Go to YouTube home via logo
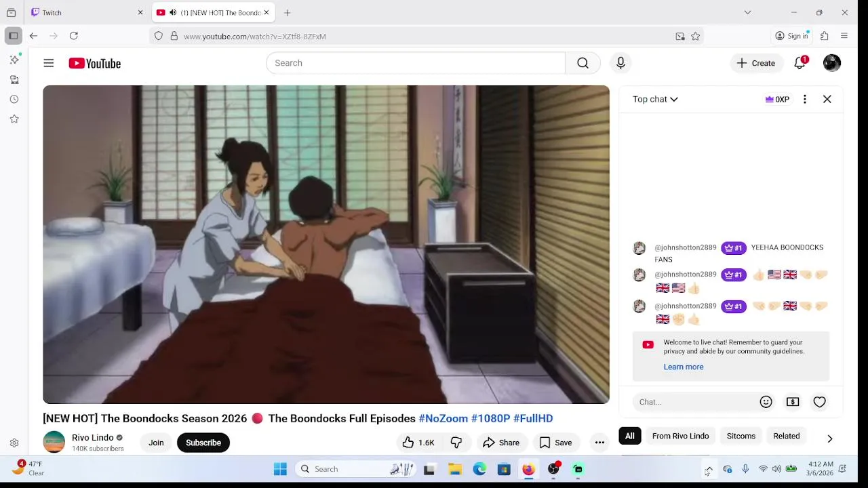Viewport: 868px width, 488px height. tap(94, 63)
